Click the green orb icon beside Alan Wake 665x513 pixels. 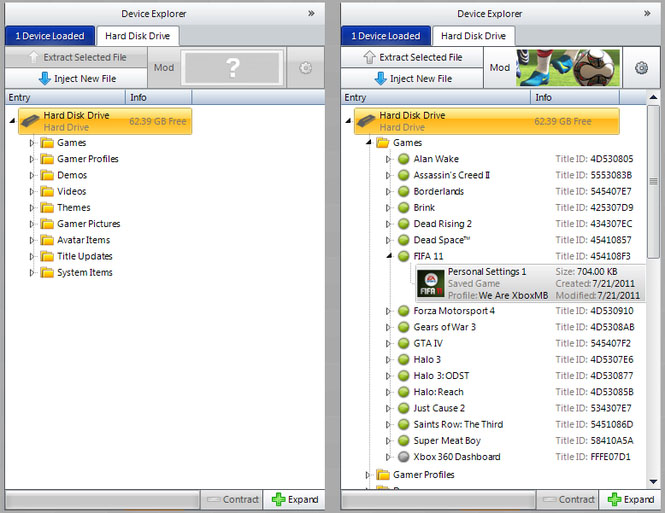[404, 159]
